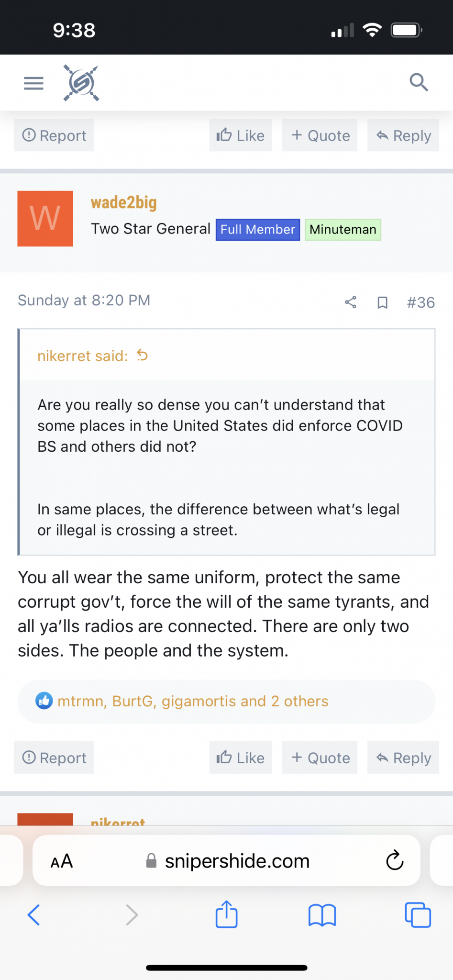Bookmark post #36
Image resolution: width=453 pixels, height=980 pixels.
coord(382,302)
